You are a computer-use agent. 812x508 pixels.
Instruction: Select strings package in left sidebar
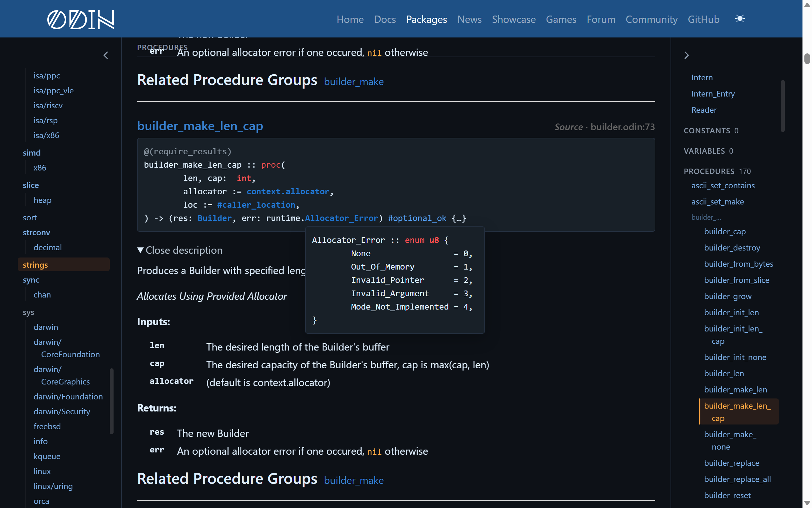64,264
